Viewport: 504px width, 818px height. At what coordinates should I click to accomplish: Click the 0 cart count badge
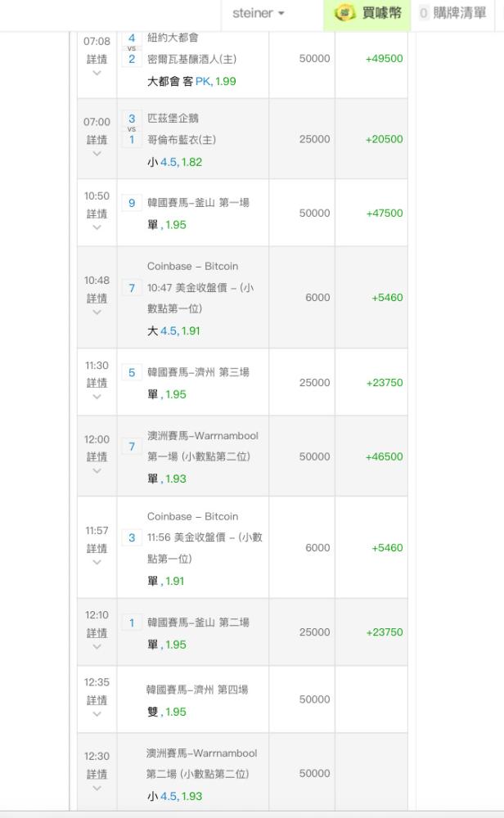(x=424, y=13)
